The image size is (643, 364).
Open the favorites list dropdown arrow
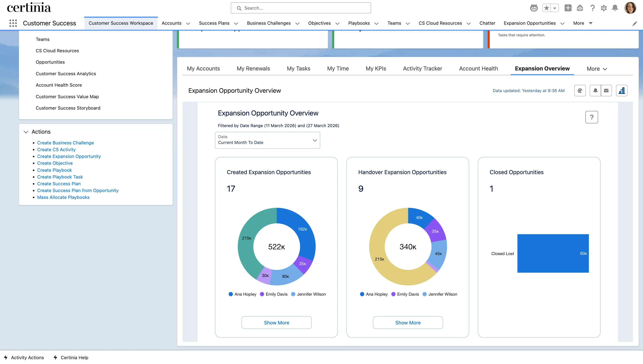coord(555,8)
